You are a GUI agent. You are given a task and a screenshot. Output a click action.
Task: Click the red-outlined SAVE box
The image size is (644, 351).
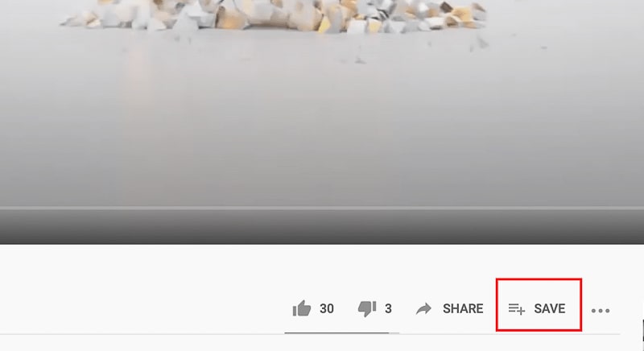point(539,304)
